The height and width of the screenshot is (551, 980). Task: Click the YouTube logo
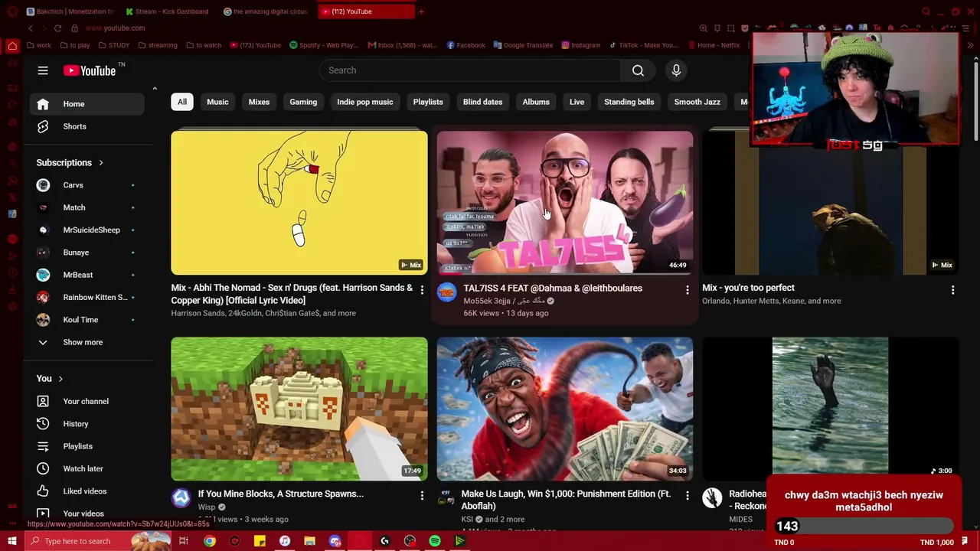tap(90, 70)
